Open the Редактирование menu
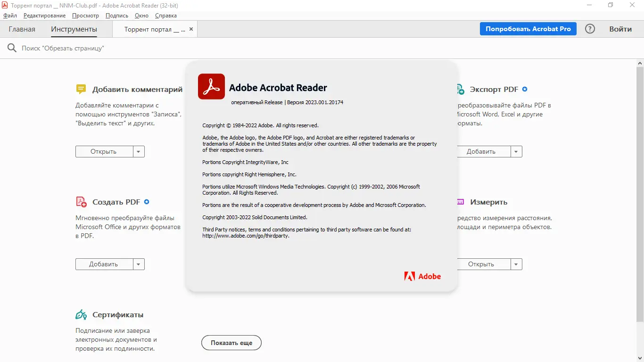 click(45, 16)
